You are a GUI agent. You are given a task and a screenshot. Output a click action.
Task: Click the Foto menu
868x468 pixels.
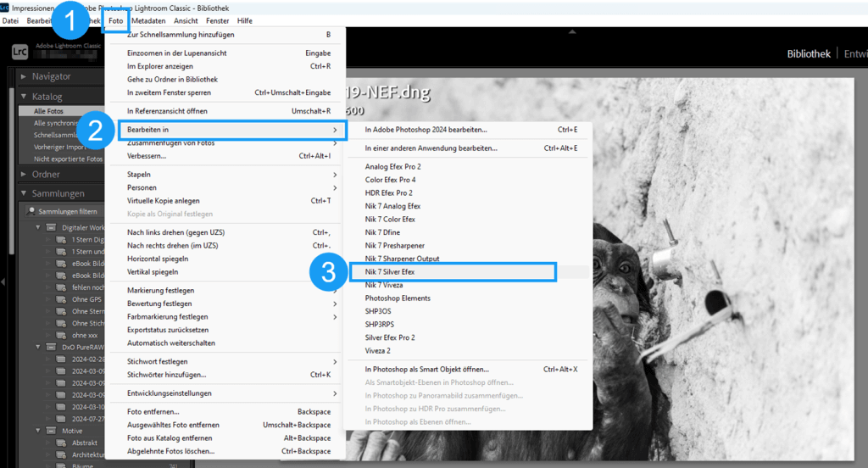click(x=115, y=21)
